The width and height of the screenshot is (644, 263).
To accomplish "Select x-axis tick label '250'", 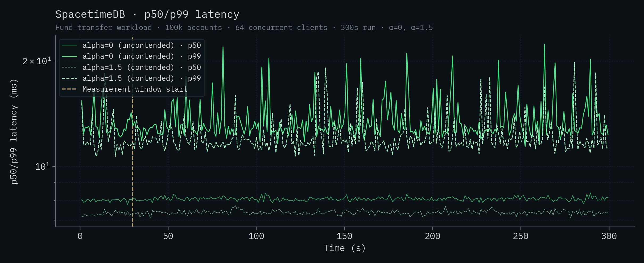I will coord(521,236).
